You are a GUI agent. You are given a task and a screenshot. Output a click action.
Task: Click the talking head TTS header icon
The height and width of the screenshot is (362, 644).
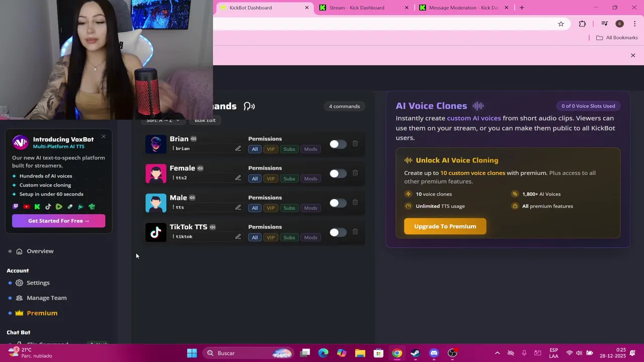tap(249, 106)
